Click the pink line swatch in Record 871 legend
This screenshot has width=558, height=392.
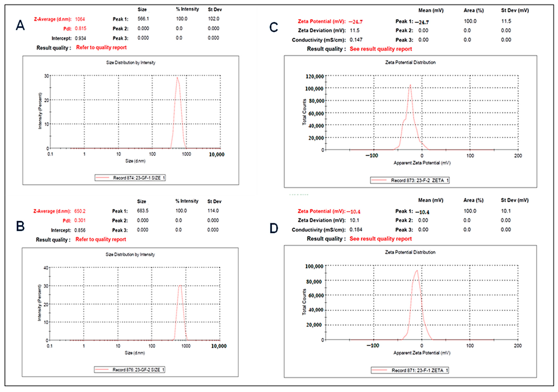point(380,370)
